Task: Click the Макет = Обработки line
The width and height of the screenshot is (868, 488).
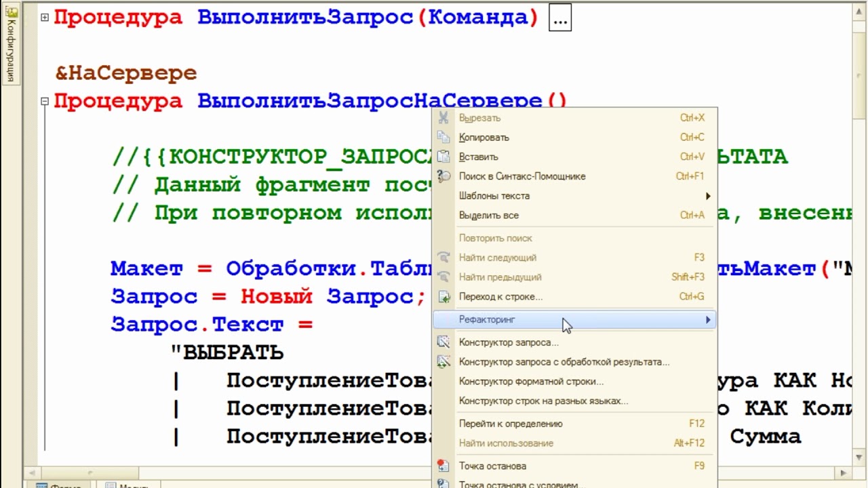Action: pos(272,269)
